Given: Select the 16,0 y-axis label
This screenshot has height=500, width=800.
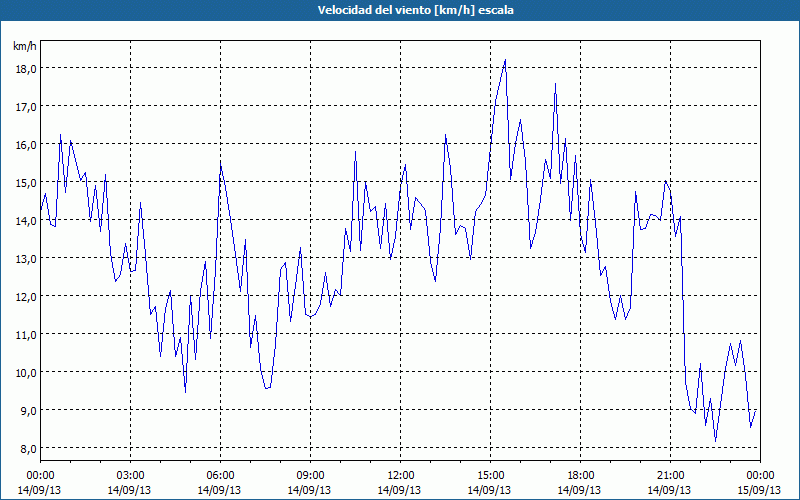Looking at the screenshot, I should pyautogui.click(x=26, y=145).
